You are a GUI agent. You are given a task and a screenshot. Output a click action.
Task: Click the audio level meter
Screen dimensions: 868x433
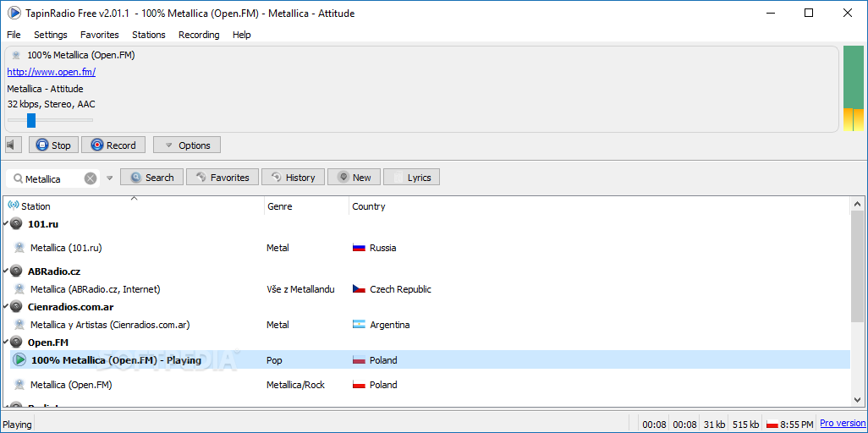click(854, 89)
